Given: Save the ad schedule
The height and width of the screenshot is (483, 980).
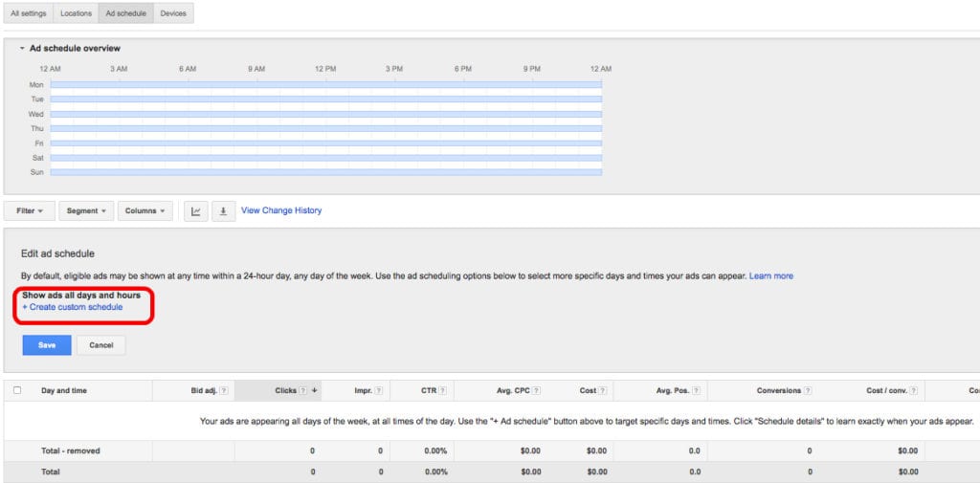Looking at the screenshot, I should point(47,345).
